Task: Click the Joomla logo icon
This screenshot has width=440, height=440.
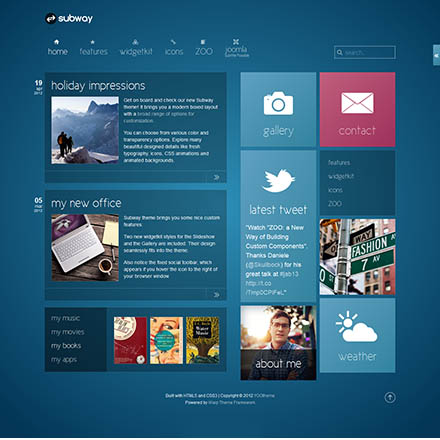Action: click(x=236, y=42)
